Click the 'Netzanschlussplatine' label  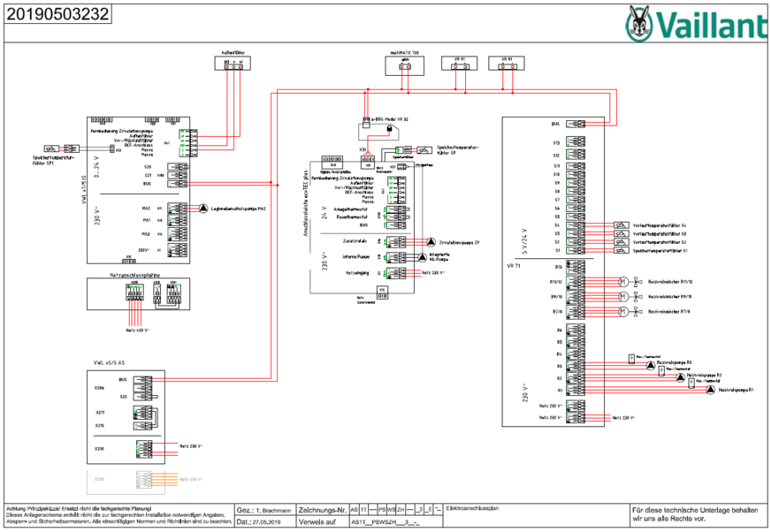pyautogui.click(x=134, y=276)
